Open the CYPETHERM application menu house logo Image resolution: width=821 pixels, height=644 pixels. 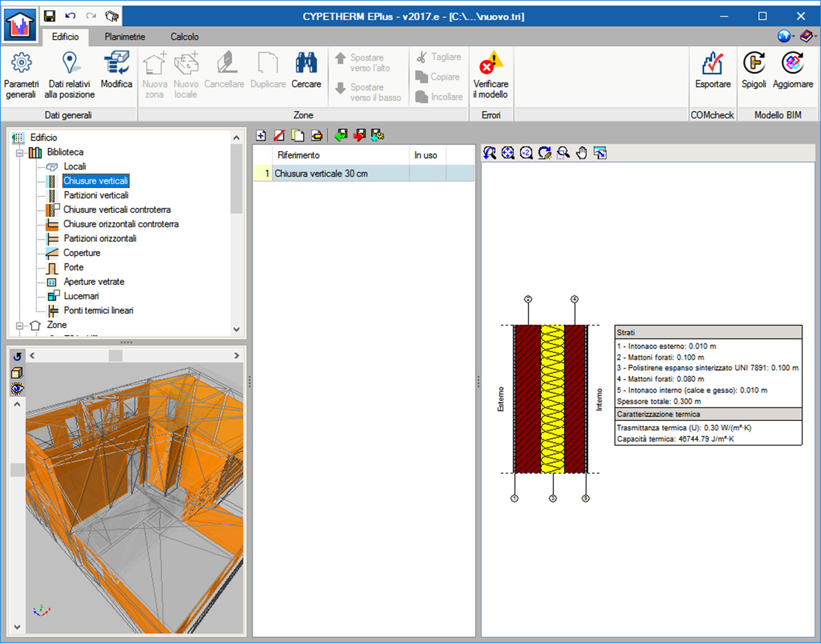pyautogui.click(x=20, y=24)
